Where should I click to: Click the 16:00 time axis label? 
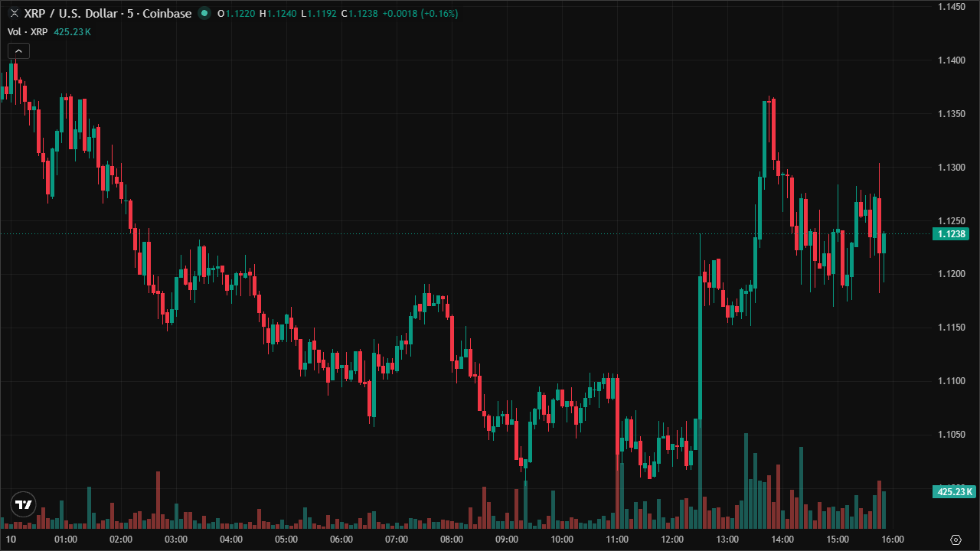click(893, 540)
